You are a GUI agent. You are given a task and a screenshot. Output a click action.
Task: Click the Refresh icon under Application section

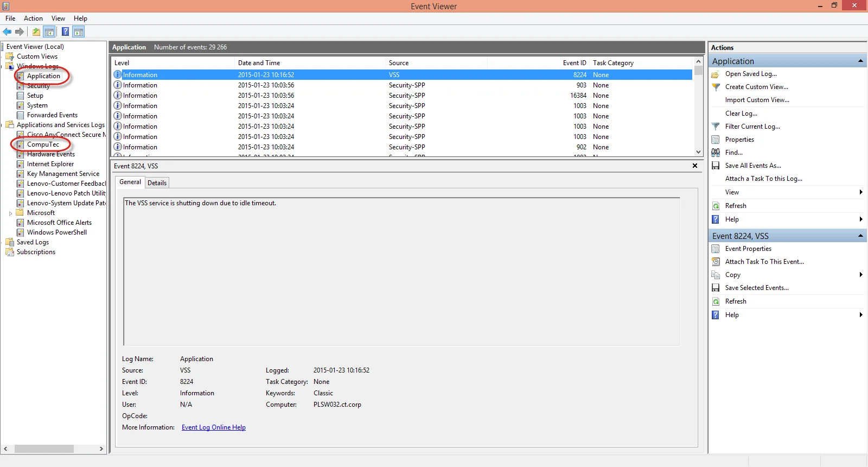click(x=716, y=206)
